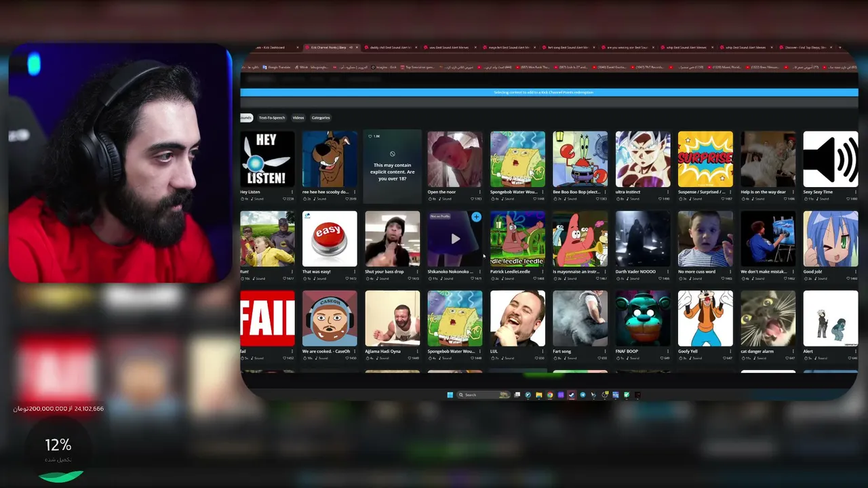The height and width of the screenshot is (488, 868).
Task: Open the Windows Start menu
Action: pos(450,394)
